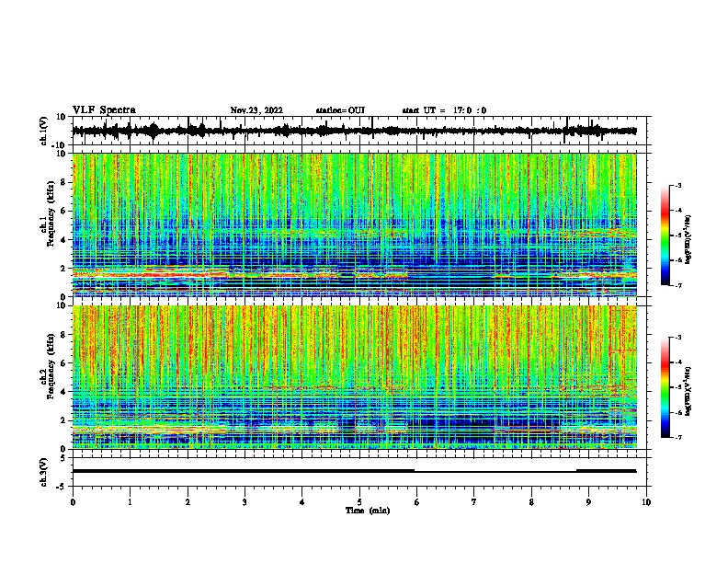Click the 'VLF Spectra' title text
The width and height of the screenshot is (728, 563).
[x=104, y=109]
